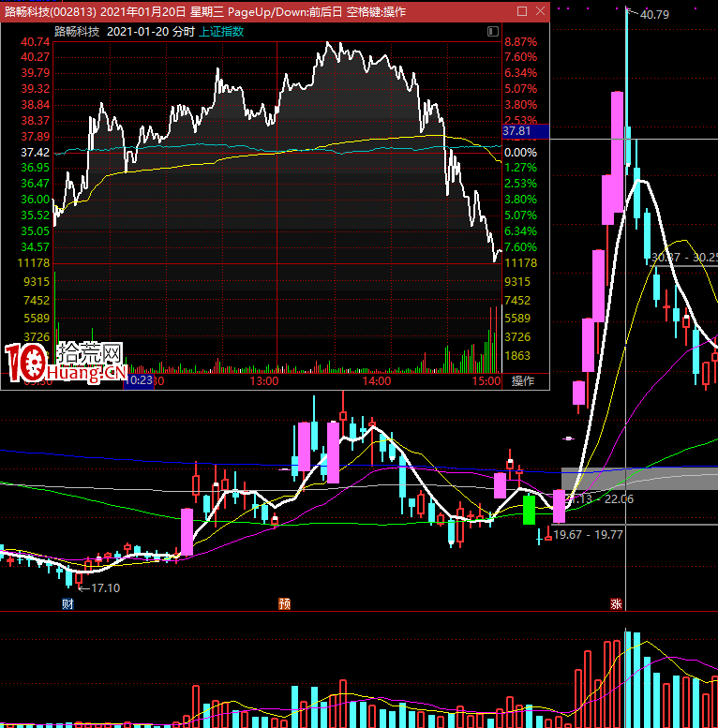Click the 17.10 low price annotation
The height and width of the screenshot is (728, 718).
click(103, 587)
